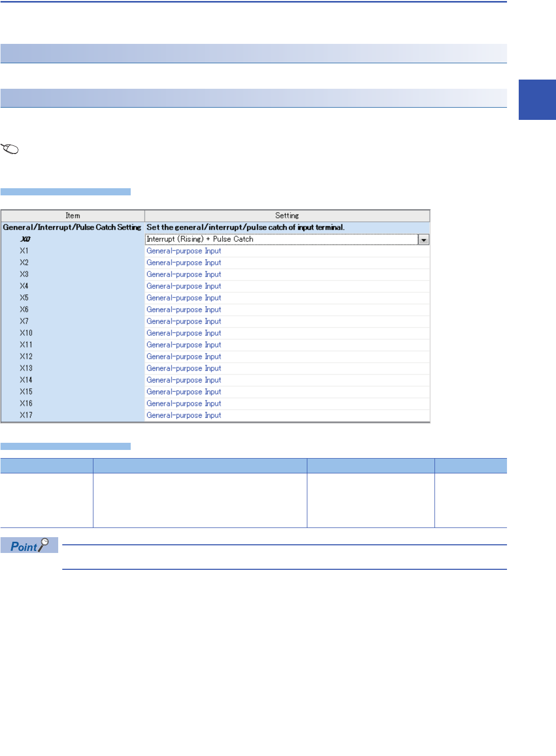
Task: Click General-purpose Input setting for X2
Action: [184, 263]
